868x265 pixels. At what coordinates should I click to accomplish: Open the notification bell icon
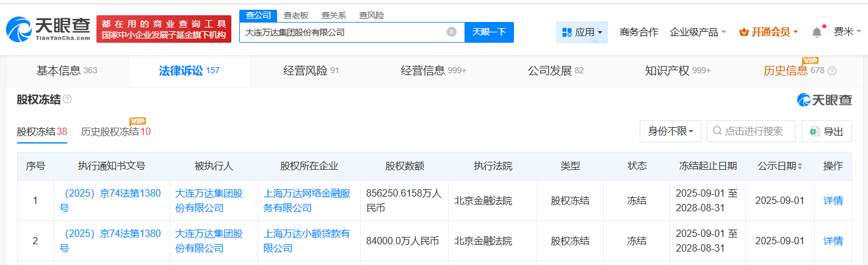point(817,32)
